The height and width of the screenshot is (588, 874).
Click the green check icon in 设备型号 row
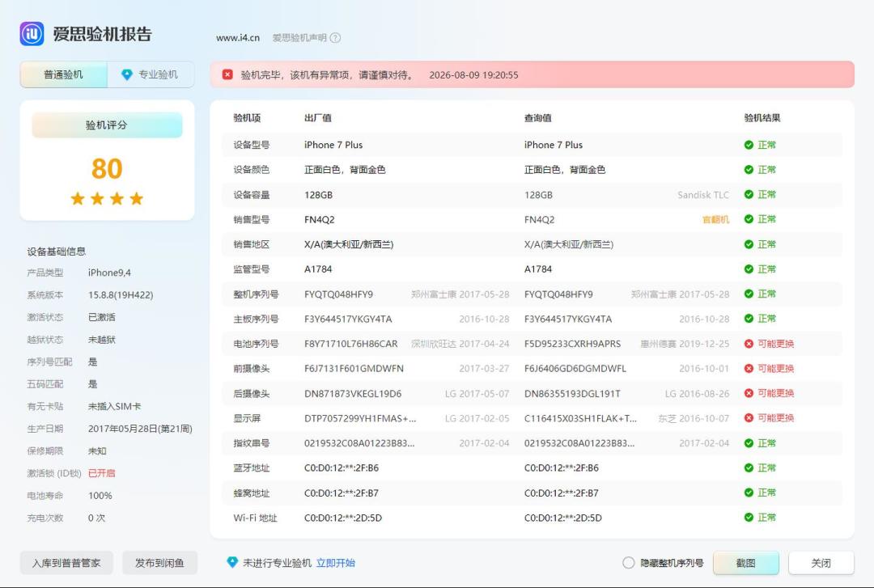click(749, 145)
